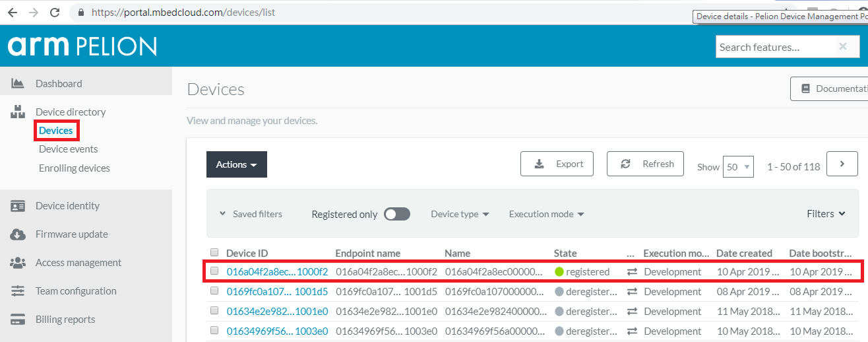
Task: Select checkbox for device 016a04f2a8ec...1000f2
Action: point(214,271)
